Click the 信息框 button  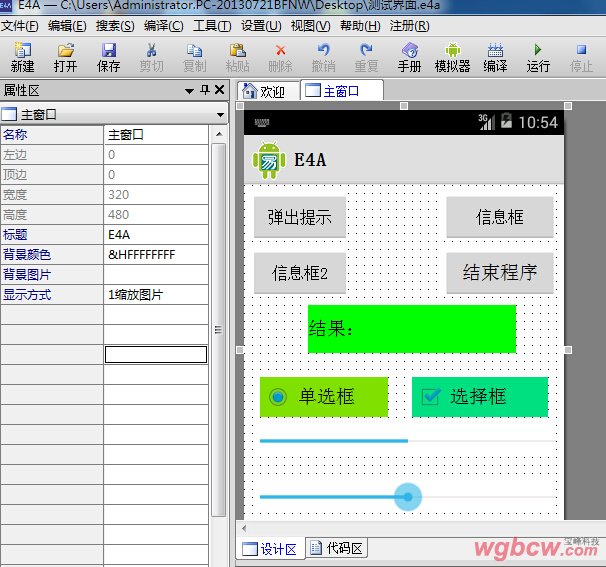500,217
